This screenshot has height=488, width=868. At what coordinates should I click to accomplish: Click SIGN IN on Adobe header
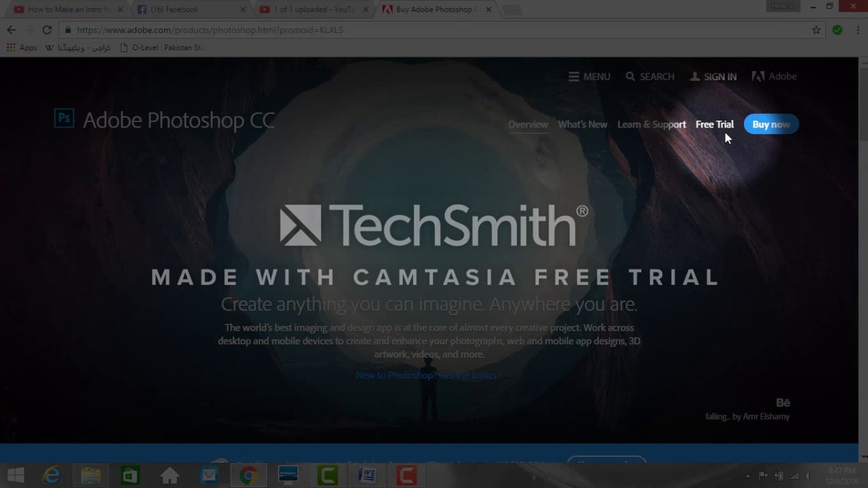pos(713,77)
